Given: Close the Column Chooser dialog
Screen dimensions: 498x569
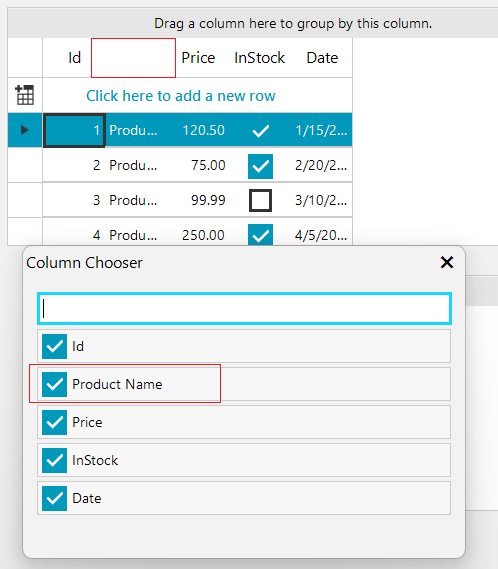Looking at the screenshot, I should point(447,262).
